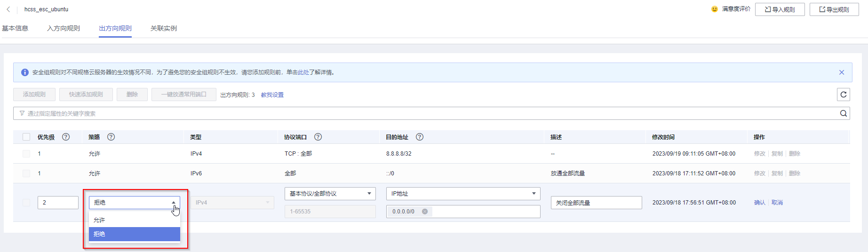868x252 pixels.
Task: Click the 删除 toolbar button
Action: point(132,94)
